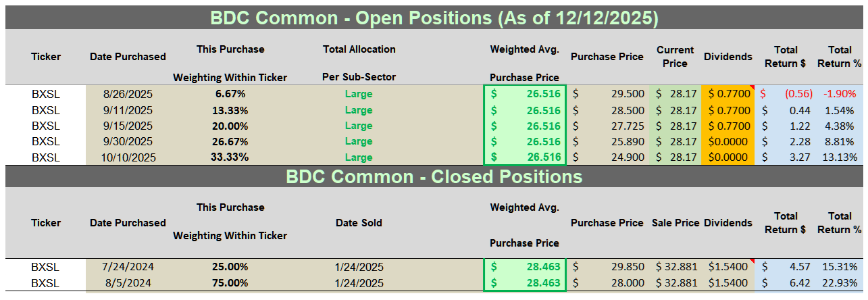Click the red comment indicator on open positions Dividends
Image resolution: width=868 pixels, height=300 pixels.
coord(752,88)
